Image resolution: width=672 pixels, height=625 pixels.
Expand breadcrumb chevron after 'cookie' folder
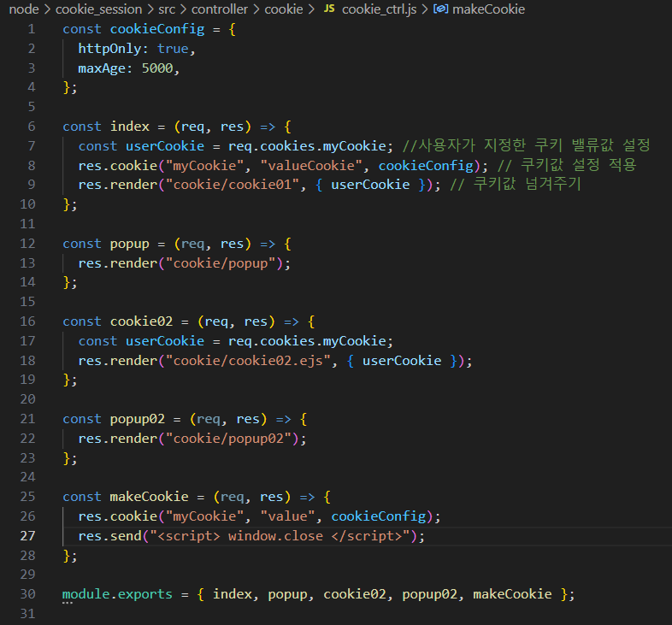click(311, 9)
